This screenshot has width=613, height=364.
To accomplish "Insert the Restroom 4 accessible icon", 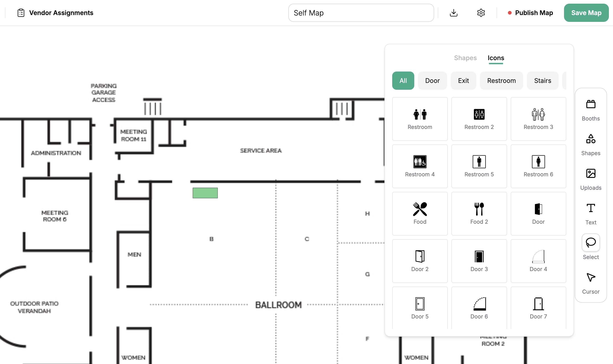I will (x=420, y=166).
